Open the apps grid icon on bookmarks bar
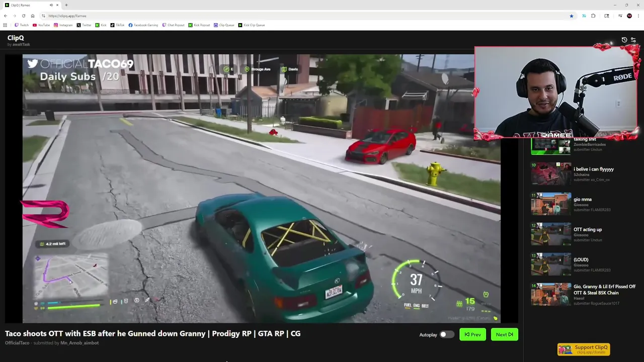644x362 pixels. (x=5, y=25)
